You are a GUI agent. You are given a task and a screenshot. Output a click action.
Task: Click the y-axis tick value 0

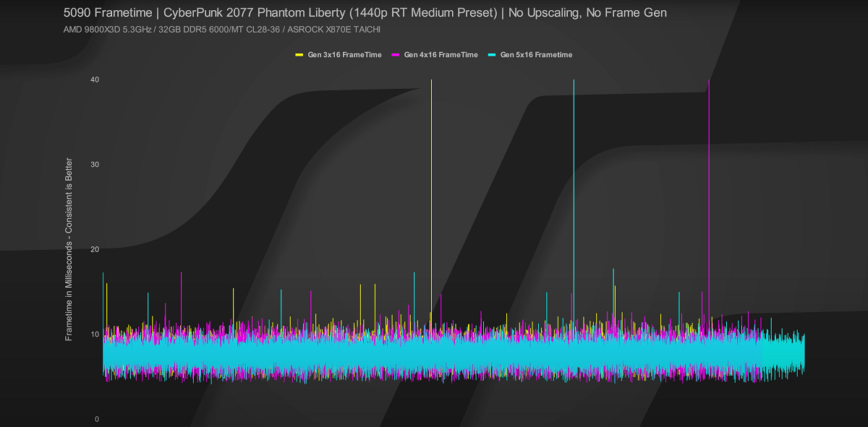(96, 419)
